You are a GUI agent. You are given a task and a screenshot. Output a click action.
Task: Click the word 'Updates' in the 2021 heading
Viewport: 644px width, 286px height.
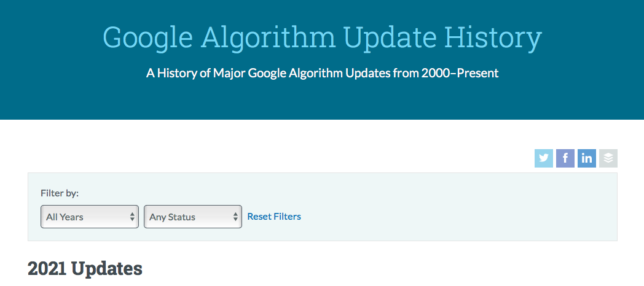[x=107, y=268]
